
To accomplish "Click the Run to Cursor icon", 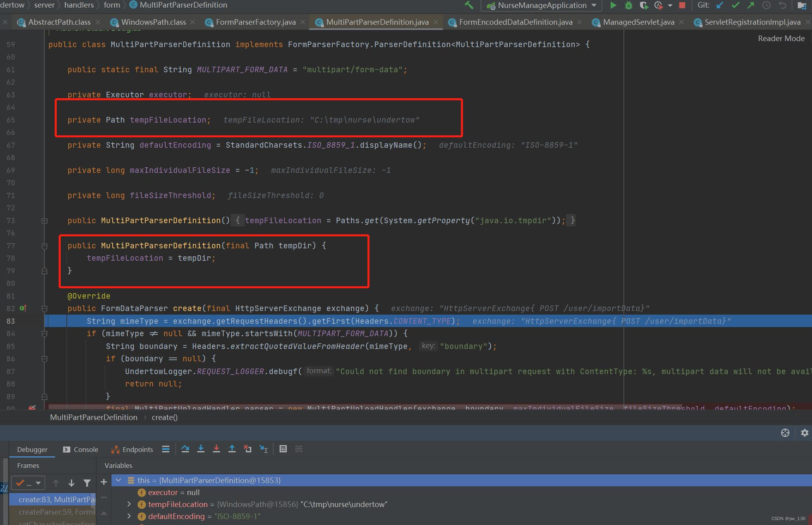I will pyautogui.click(x=263, y=449).
